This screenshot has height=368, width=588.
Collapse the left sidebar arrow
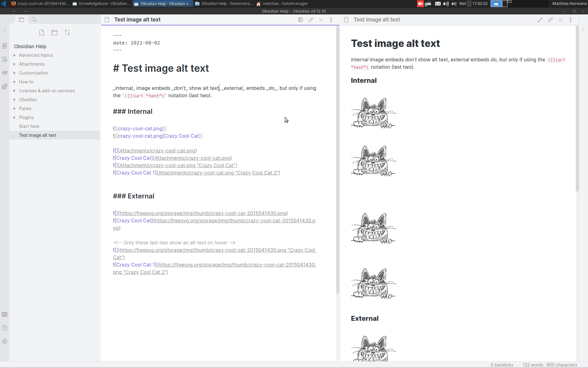click(5, 30)
